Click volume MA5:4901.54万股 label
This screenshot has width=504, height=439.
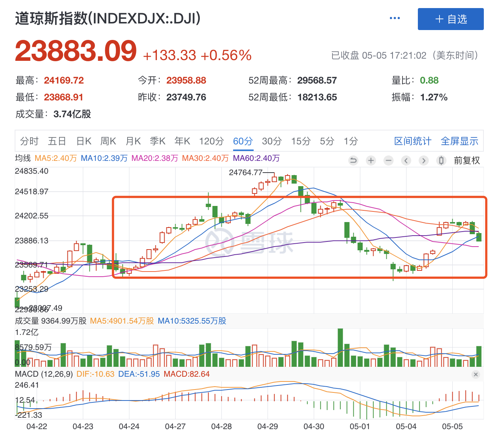point(122,321)
